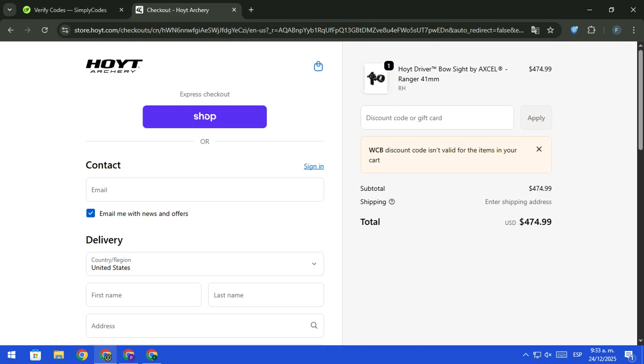Click the Enter shipping address text
This screenshot has height=364, width=644.
pos(518,202)
